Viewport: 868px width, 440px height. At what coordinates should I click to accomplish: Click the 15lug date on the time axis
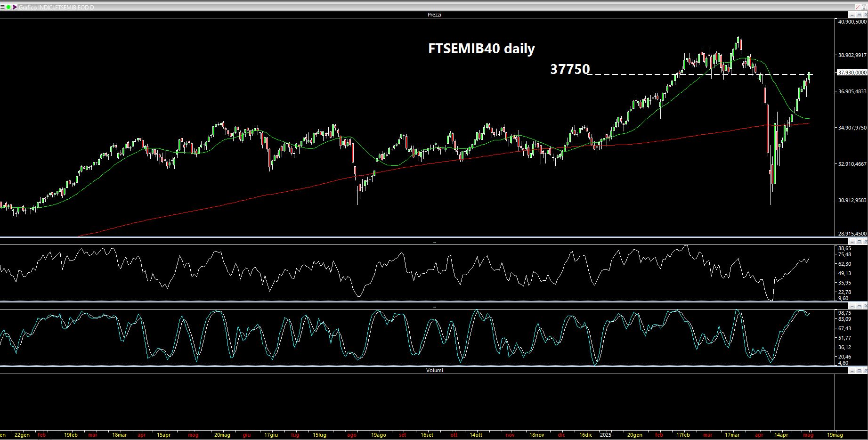pyautogui.click(x=320, y=435)
